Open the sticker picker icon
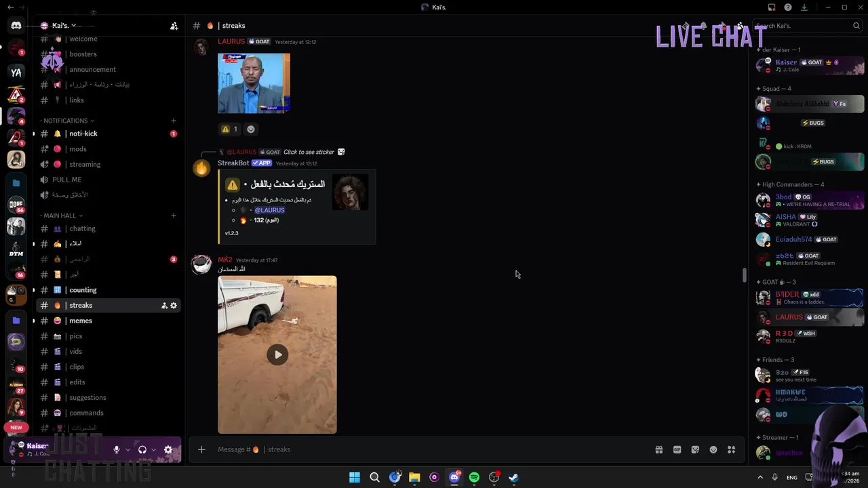The height and width of the screenshot is (488, 868). 695,449
